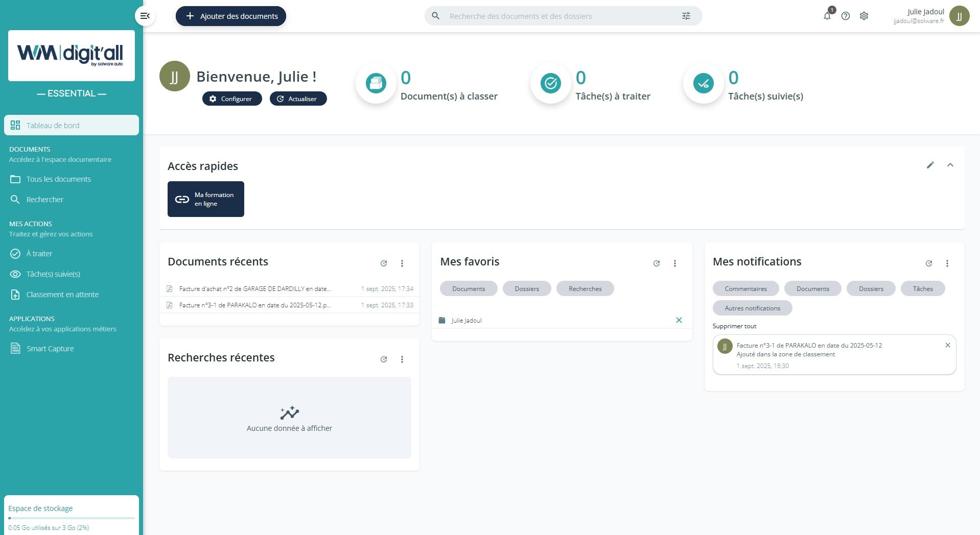This screenshot has height=535, width=980.
Task: Toggle the Commentaires notification filter
Action: point(745,289)
